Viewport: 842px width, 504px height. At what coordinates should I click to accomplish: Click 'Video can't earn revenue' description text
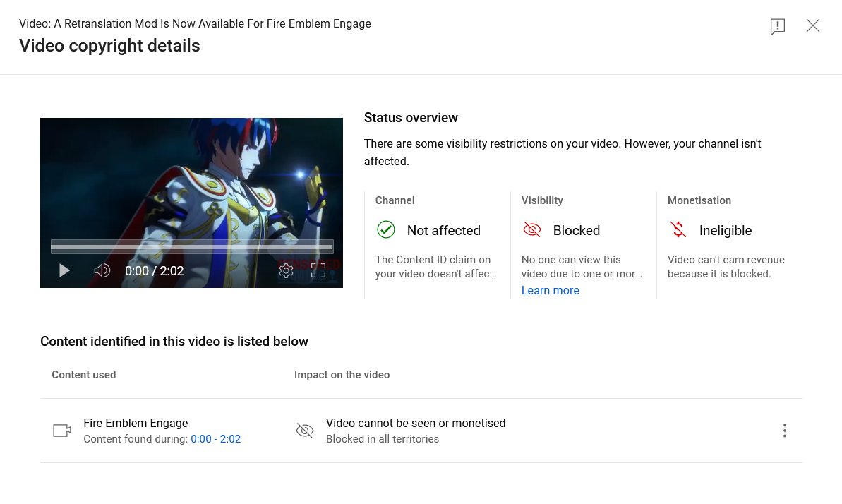click(x=726, y=267)
